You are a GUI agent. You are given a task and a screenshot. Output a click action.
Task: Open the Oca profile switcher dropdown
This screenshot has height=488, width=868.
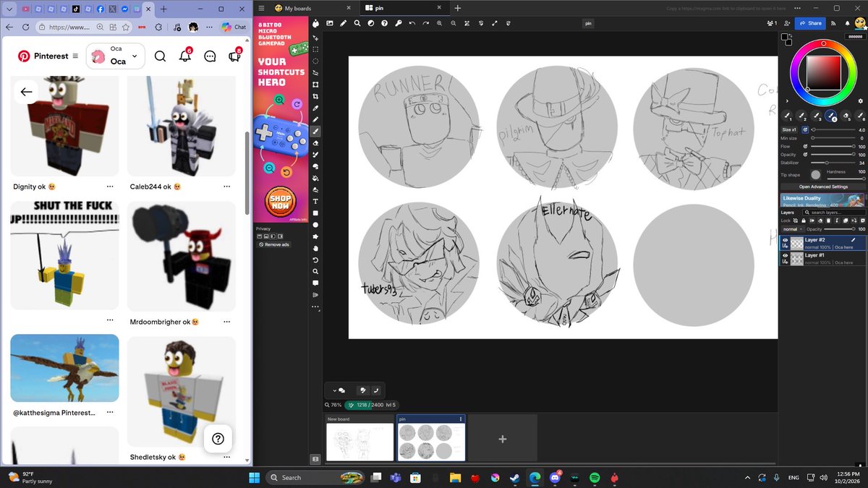click(x=116, y=56)
